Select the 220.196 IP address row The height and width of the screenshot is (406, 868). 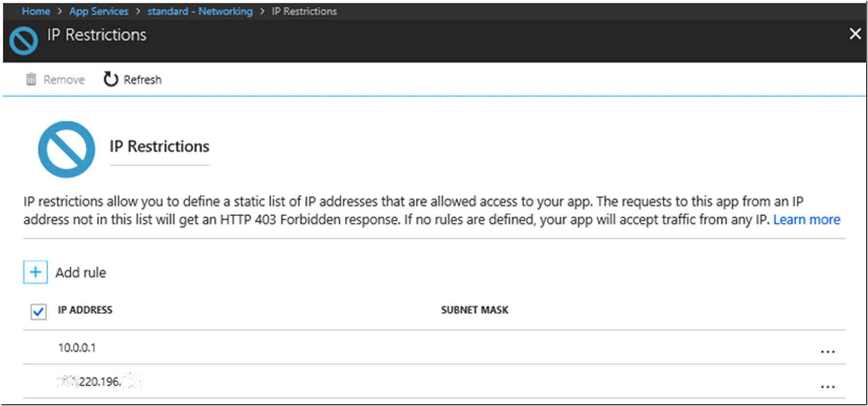point(99,382)
